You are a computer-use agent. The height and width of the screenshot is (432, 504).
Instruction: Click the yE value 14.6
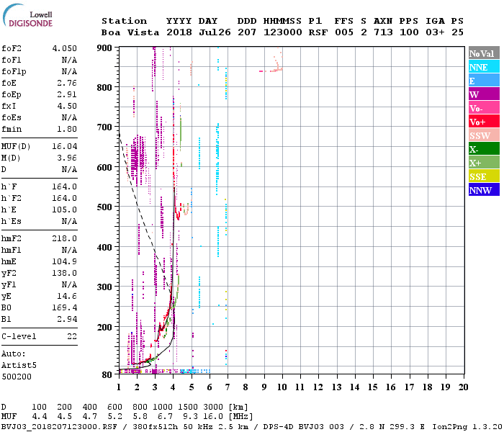[67, 296]
